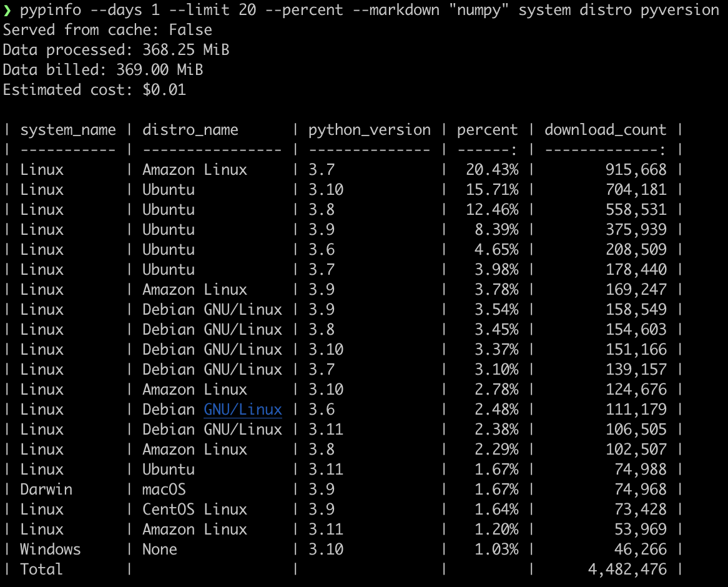This screenshot has height=587, width=728.
Task: Click the None distro value
Action: click(x=160, y=549)
